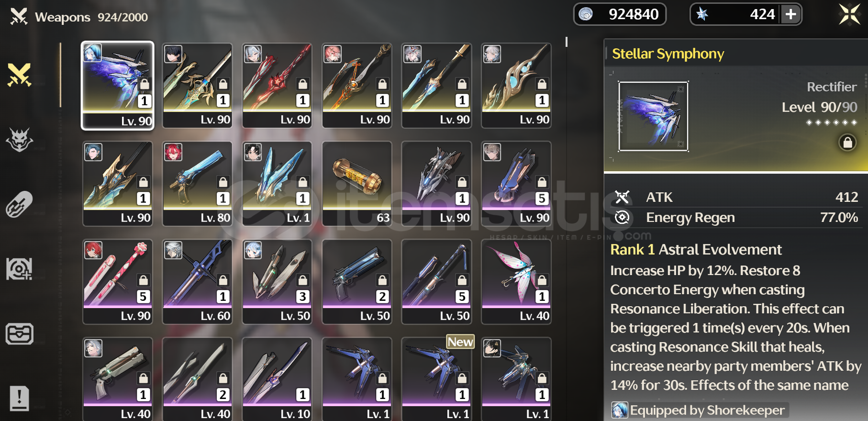Select the red sword weapon Lv. 90
This screenshot has height=421, width=868.
(x=277, y=86)
